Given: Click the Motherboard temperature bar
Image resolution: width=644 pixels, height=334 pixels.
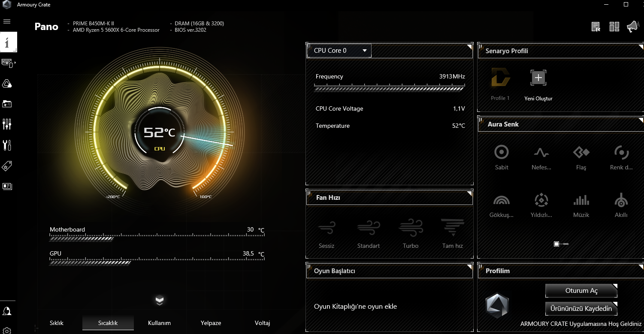Looking at the screenshot, I should [x=157, y=237].
